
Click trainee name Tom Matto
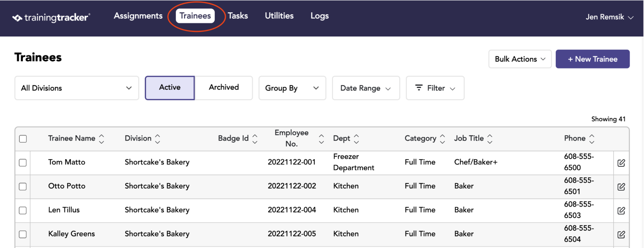click(67, 162)
